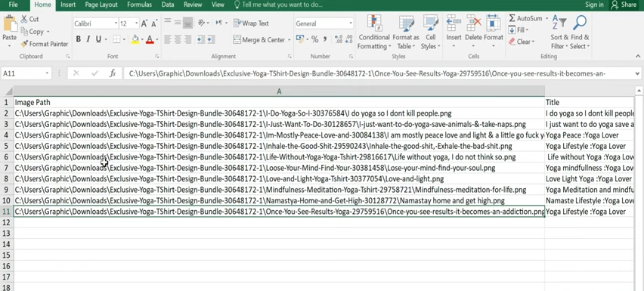
Task: Apply Percent Style formatting
Action: pos(314,39)
